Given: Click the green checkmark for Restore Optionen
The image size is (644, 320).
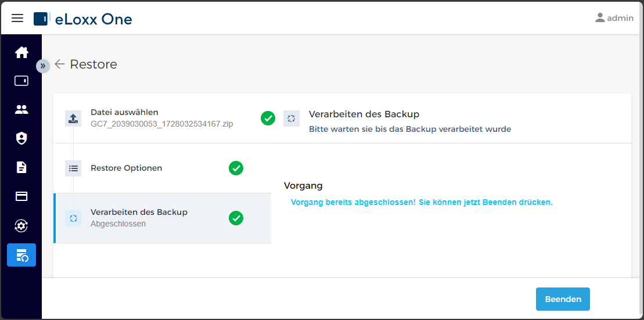Looking at the screenshot, I should coord(236,168).
